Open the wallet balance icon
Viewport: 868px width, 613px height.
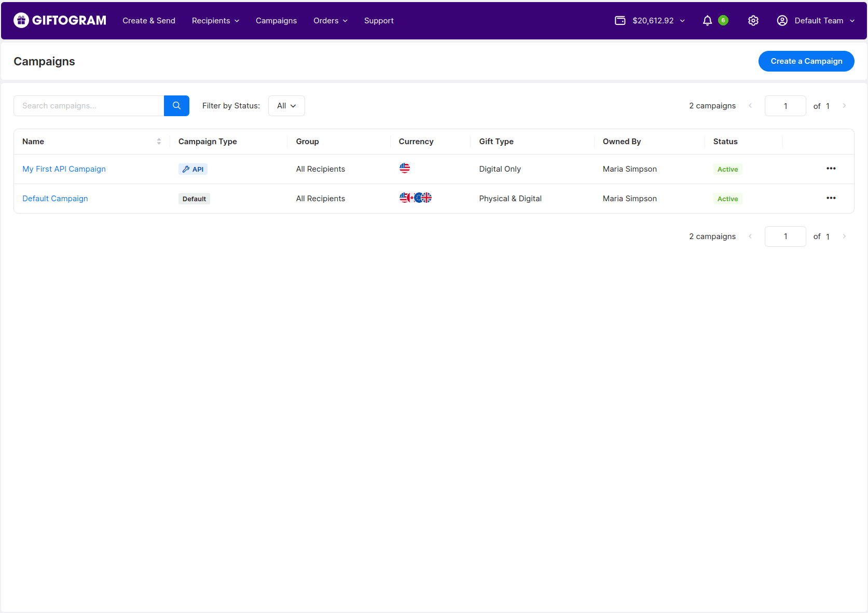(620, 21)
